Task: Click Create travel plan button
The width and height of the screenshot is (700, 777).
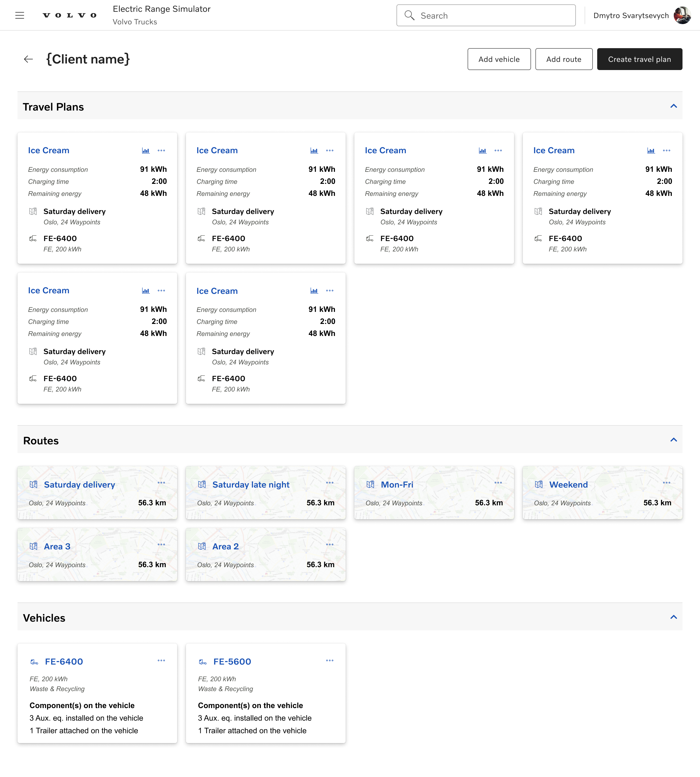Action: pyautogui.click(x=640, y=59)
